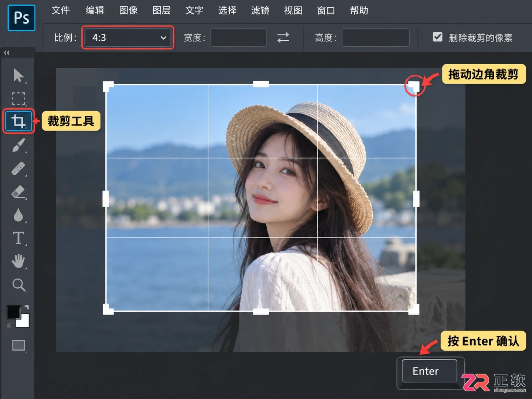Reset default colors small icon
The image size is (532, 399).
[9, 325]
